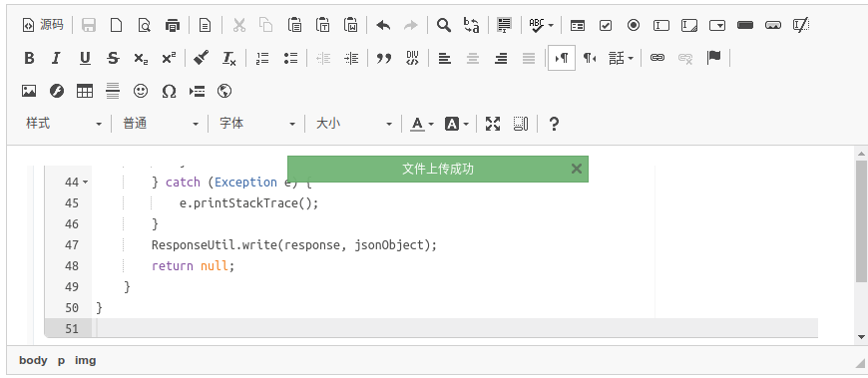
Task: Open the text color picker
Action: coord(422,124)
